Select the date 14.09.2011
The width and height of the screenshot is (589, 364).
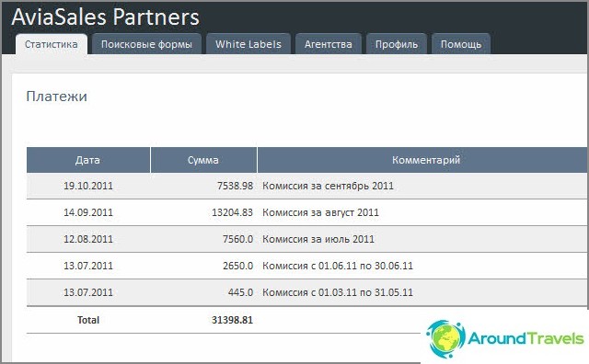click(88, 212)
